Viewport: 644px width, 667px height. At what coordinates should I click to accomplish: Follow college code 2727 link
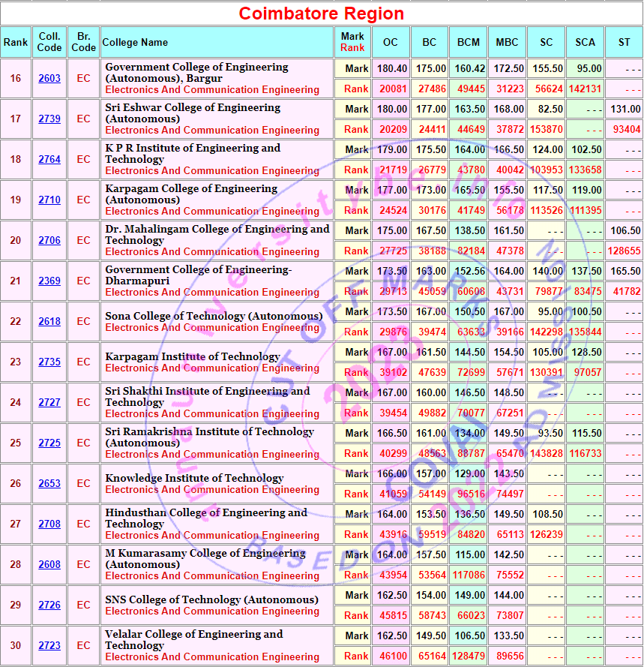coord(49,403)
